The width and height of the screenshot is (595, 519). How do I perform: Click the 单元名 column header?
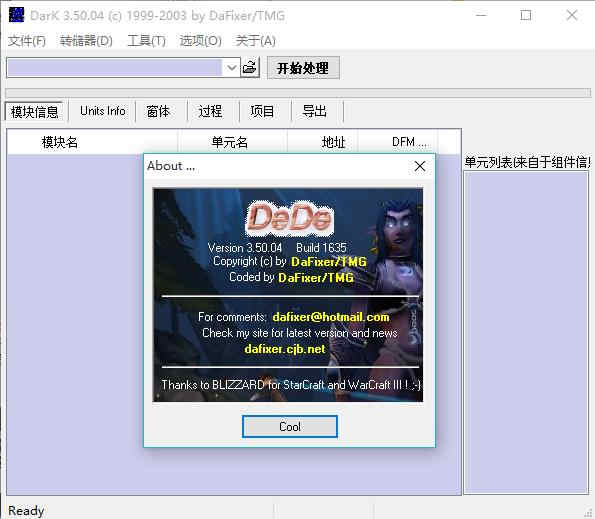(232, 142)
